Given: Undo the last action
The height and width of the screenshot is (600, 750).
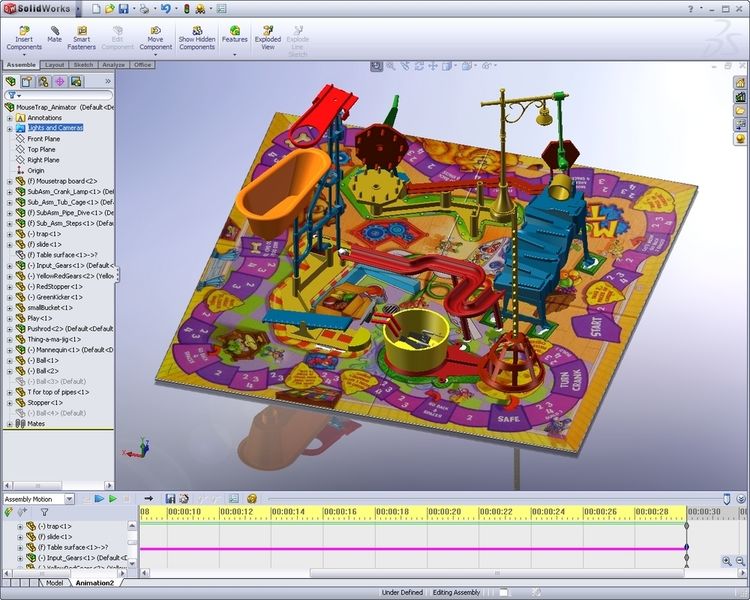Looking at the screenshot, I should pyautogui.click(x=165, y=9).
